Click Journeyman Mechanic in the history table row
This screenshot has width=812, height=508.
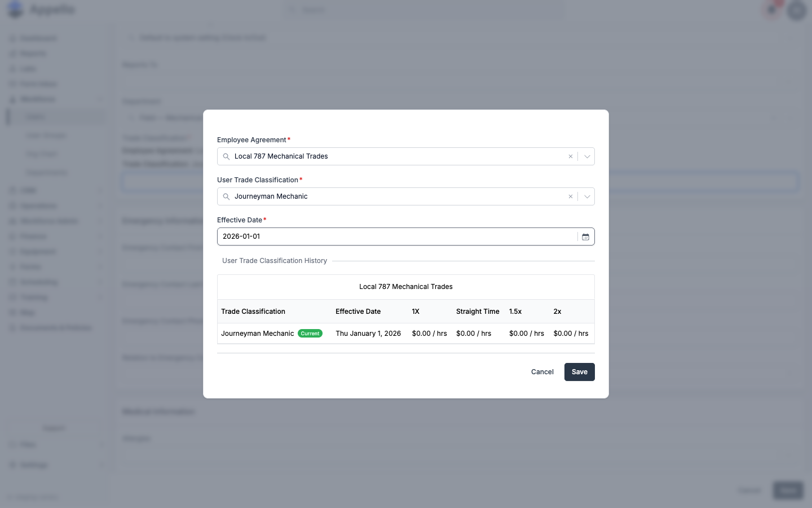pyautogui.click(x=258, y=334)
